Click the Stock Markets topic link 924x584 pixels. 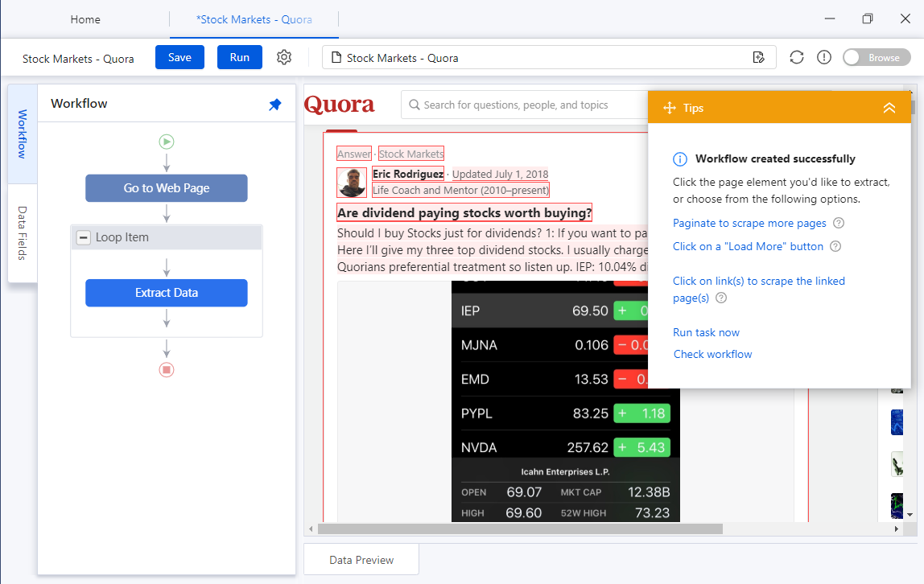tap(410, 154)
